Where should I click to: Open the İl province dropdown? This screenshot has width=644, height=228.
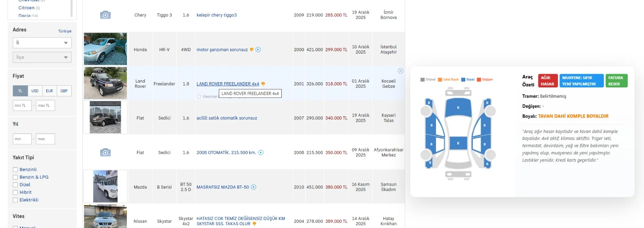tap(42, 43)
